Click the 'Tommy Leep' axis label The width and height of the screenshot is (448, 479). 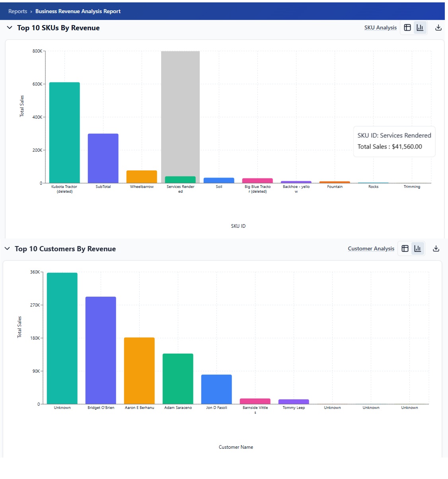294,408
